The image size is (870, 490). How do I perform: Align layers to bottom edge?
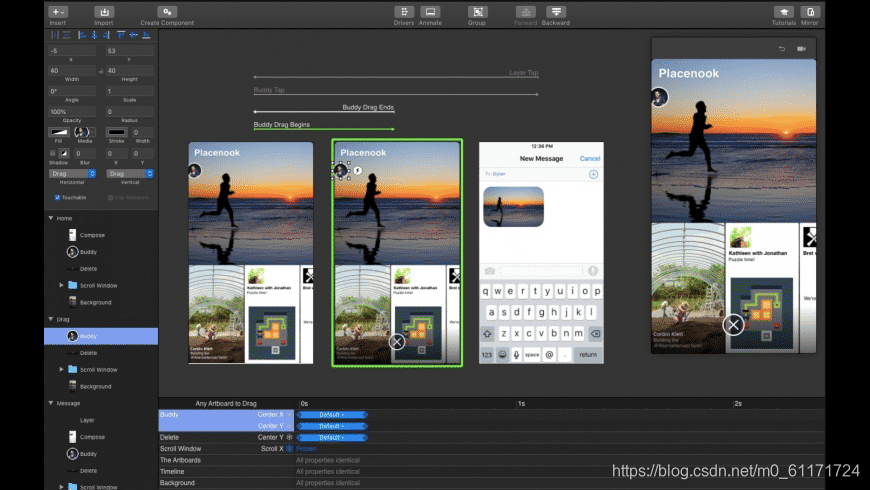tap(146, 35)
